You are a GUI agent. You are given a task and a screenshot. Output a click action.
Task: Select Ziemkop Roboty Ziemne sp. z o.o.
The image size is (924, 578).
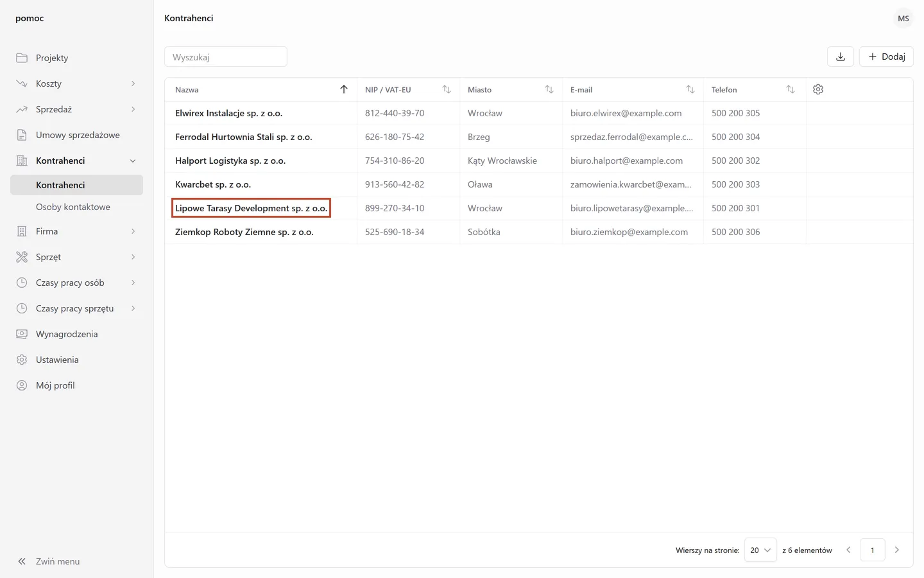pos(244,232)
